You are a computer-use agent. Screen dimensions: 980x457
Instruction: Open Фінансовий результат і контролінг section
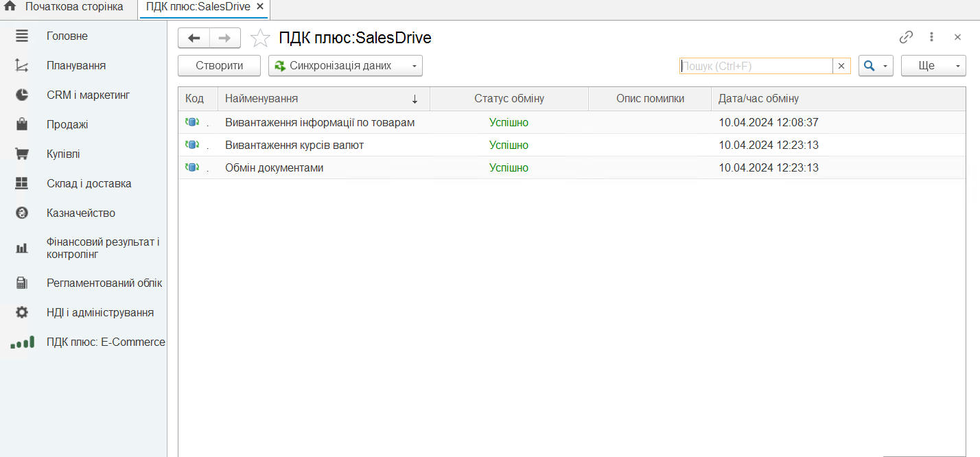pyautogui.click(x=103, y=248)
